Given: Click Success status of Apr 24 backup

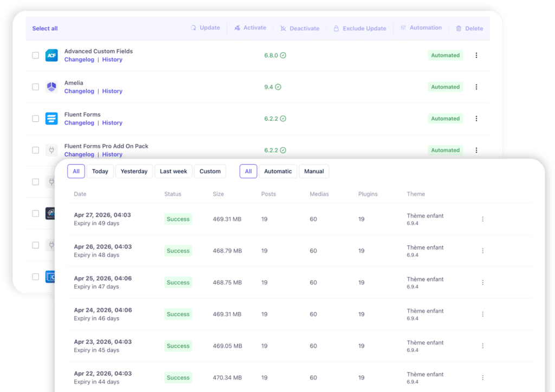Looking at the screenshot, I should 178,314.
